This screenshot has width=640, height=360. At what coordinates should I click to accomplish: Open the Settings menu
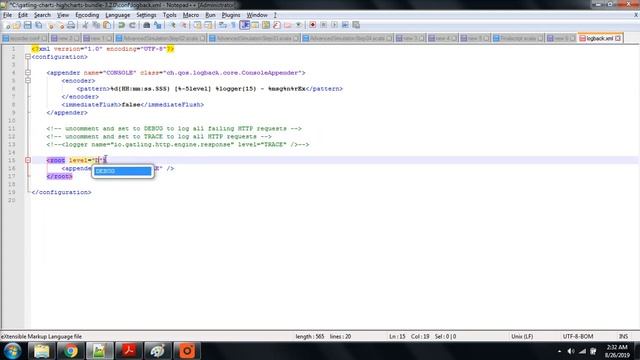tap(146, 15)
